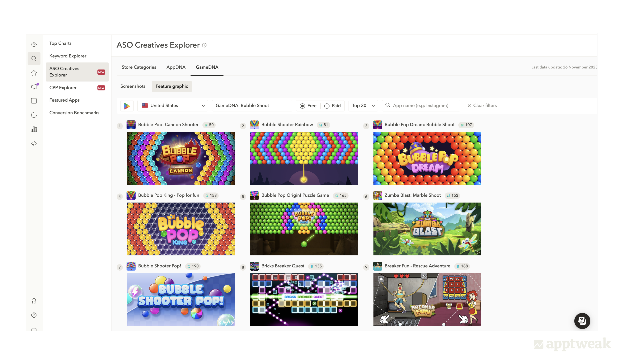Open the user account sidebar icon

tap(34, 315)
